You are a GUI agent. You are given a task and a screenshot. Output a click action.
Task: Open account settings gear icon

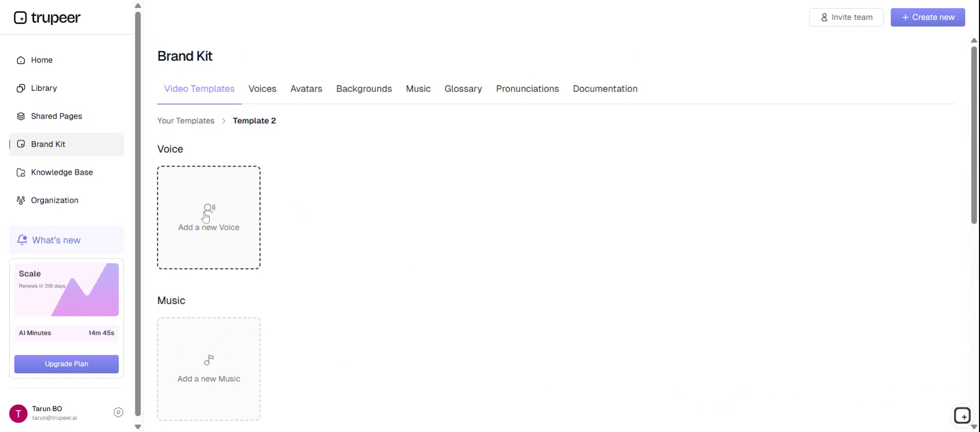coord(118,413)
